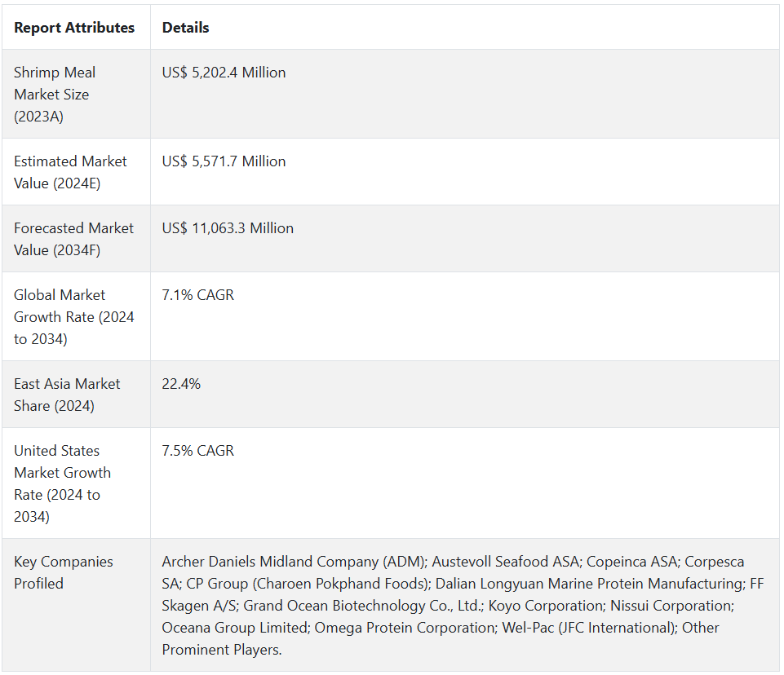Click Archer Daniels Midland Company (ADM) text
Viewport: 784px width, 675px height.
(293, 562)
